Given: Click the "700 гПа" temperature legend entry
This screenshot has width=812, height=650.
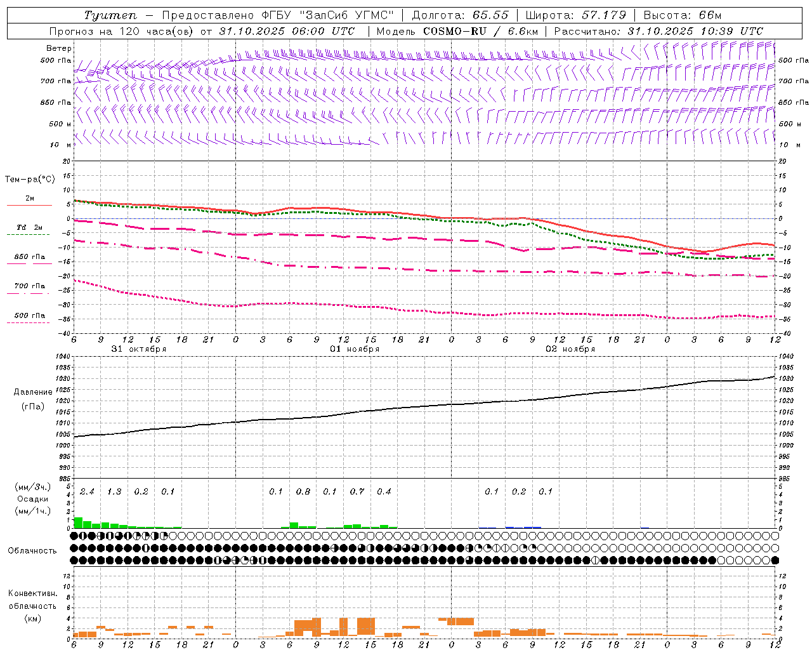Looking at the screenshot, I should [29, 286].
